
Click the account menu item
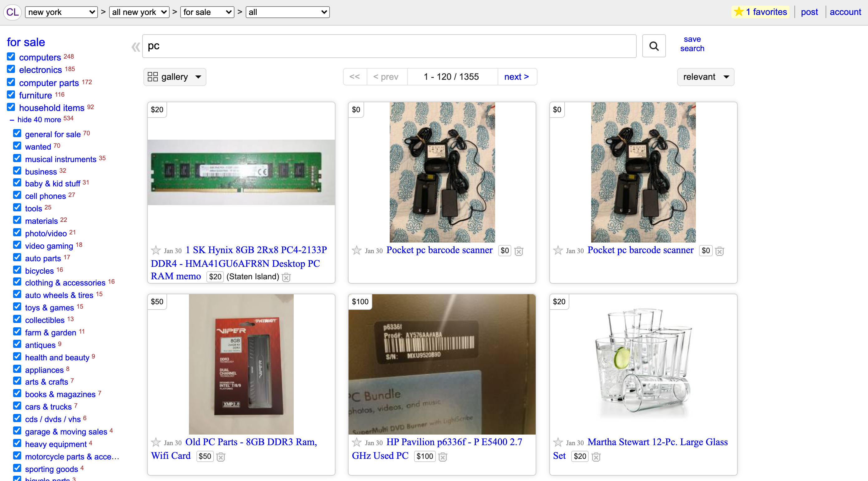[844, 12]
